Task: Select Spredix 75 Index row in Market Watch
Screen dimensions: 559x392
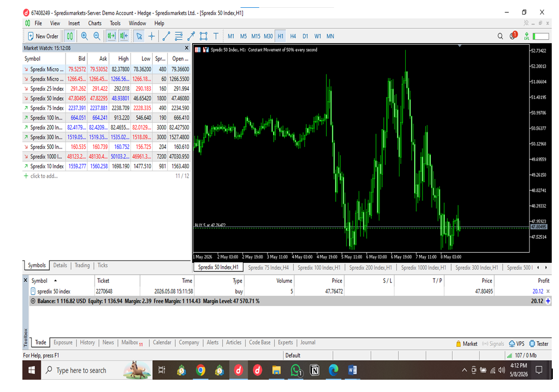Action: 106,108
